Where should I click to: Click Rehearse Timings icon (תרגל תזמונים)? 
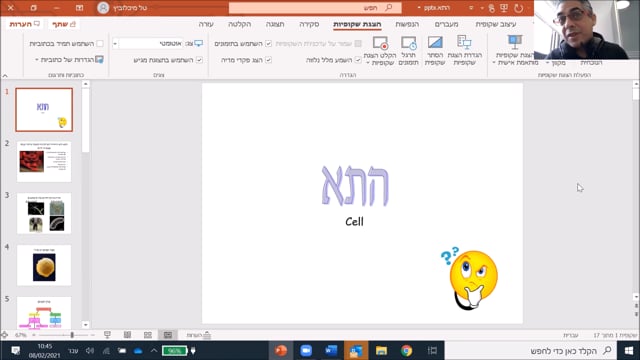pyautogui.click(x=409, y=43)
